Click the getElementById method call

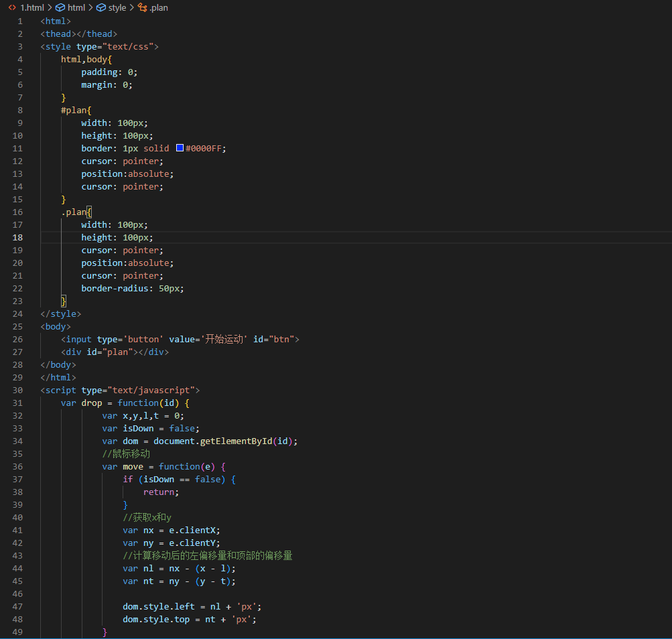(237, 441)
